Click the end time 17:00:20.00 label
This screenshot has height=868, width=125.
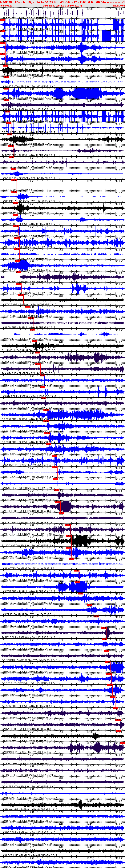click(x=119, y=6)
